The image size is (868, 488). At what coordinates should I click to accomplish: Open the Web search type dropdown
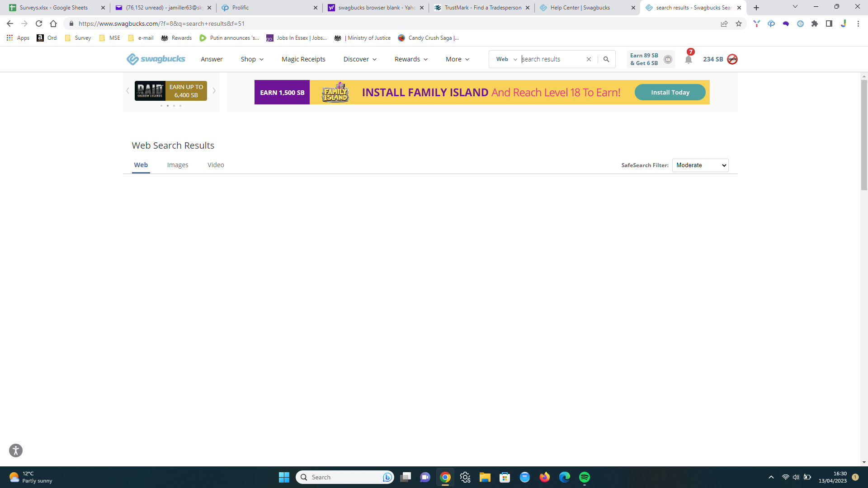506,59
